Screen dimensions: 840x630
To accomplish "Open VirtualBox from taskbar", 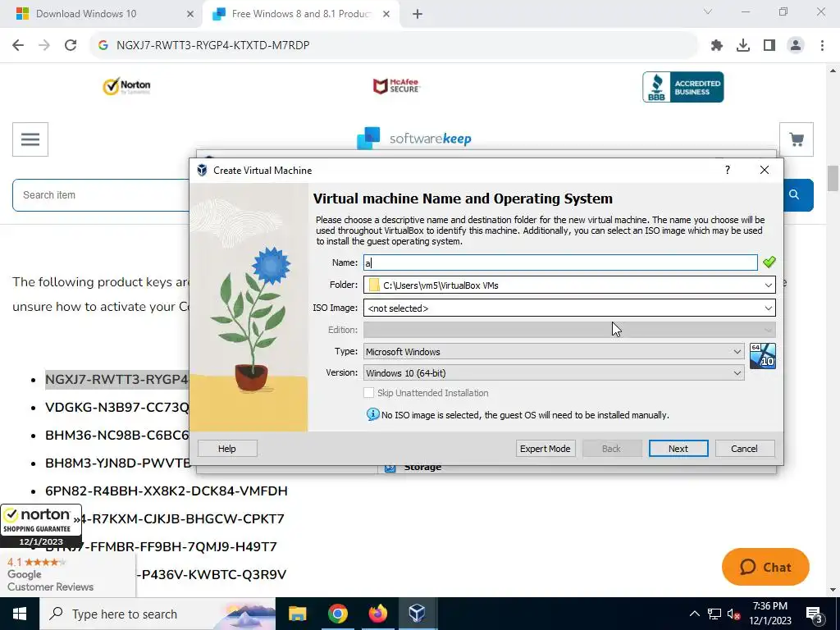I will (x=418, y=614).
